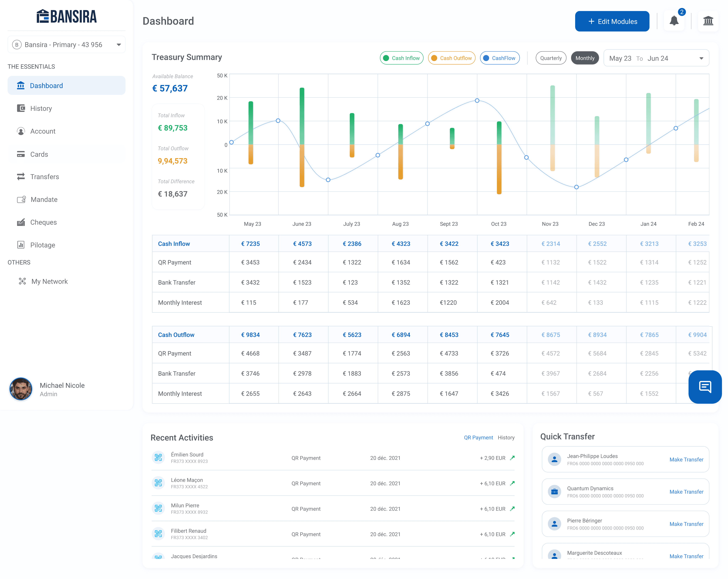Go to Mandate in sidebar
The height and width of the screenshot is (579, 728).
pyautogui.click(x=66, y=199)
